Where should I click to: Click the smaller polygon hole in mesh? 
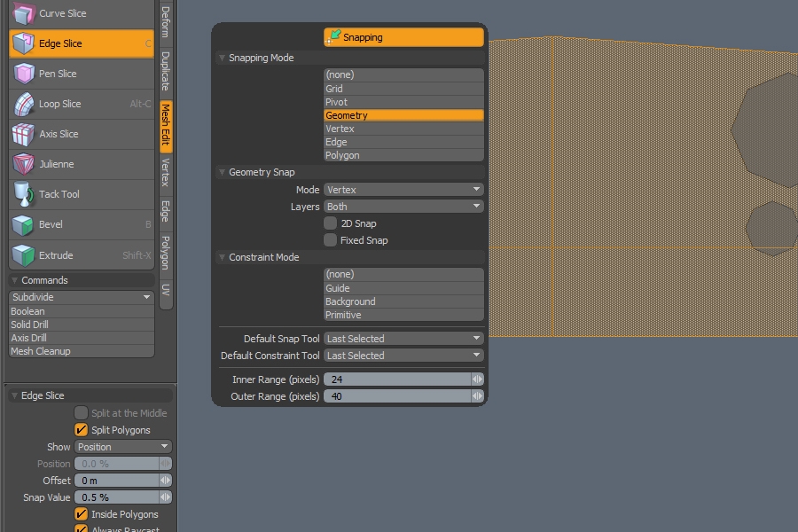(772, 228)
